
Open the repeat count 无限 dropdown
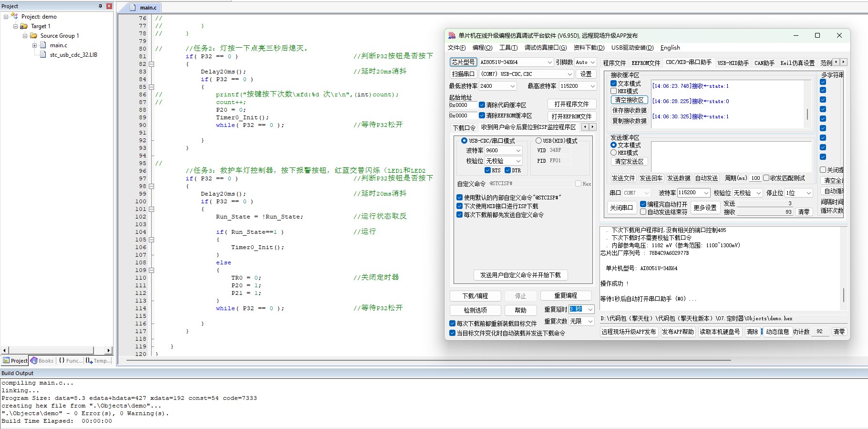point(590,322)
